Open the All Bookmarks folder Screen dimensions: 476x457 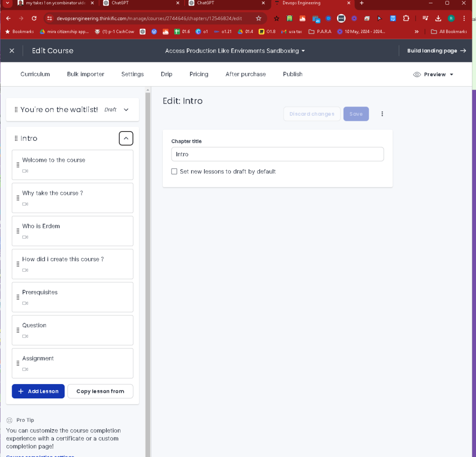click(449, 32)
